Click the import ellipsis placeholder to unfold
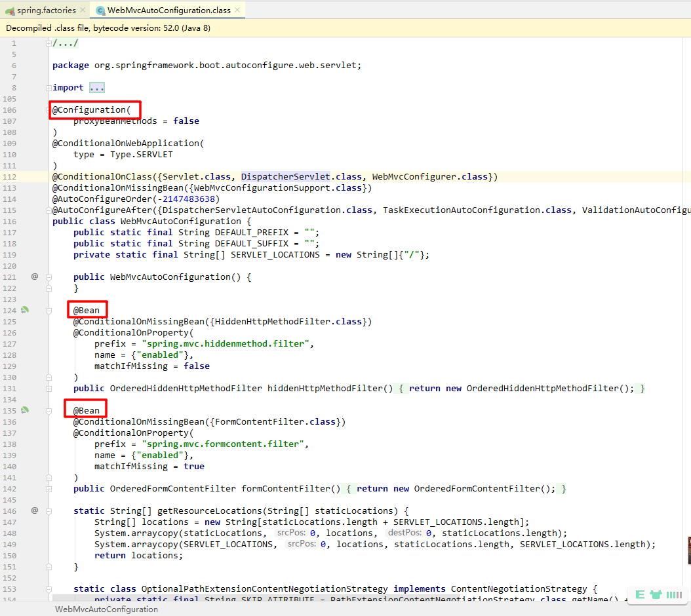This screenshot has width=691, height=616. click(96, 88)
